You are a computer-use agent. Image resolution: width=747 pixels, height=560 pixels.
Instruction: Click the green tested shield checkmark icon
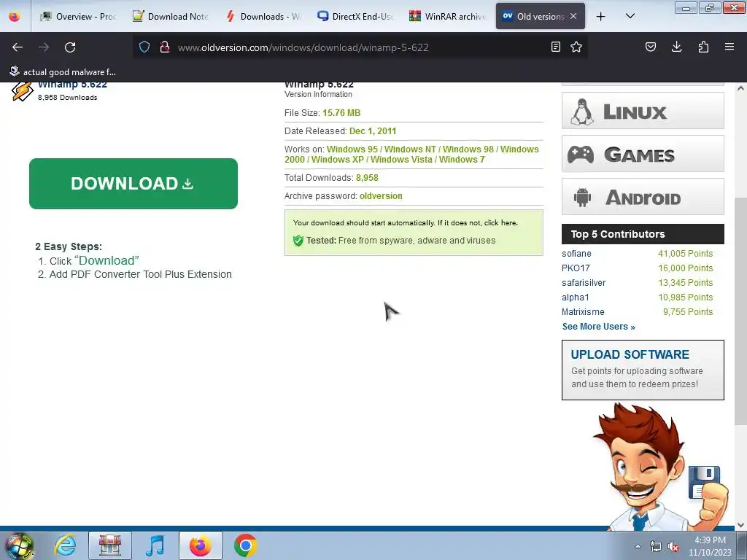click(x=298, y=241)
